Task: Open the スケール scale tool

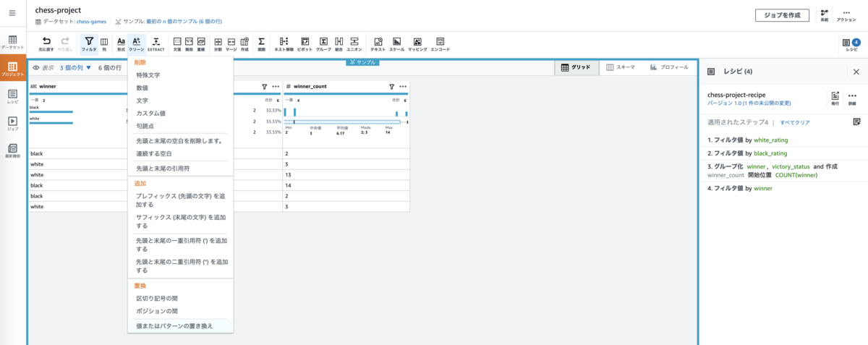Action: pyautogui.click(x=396, y=44)
